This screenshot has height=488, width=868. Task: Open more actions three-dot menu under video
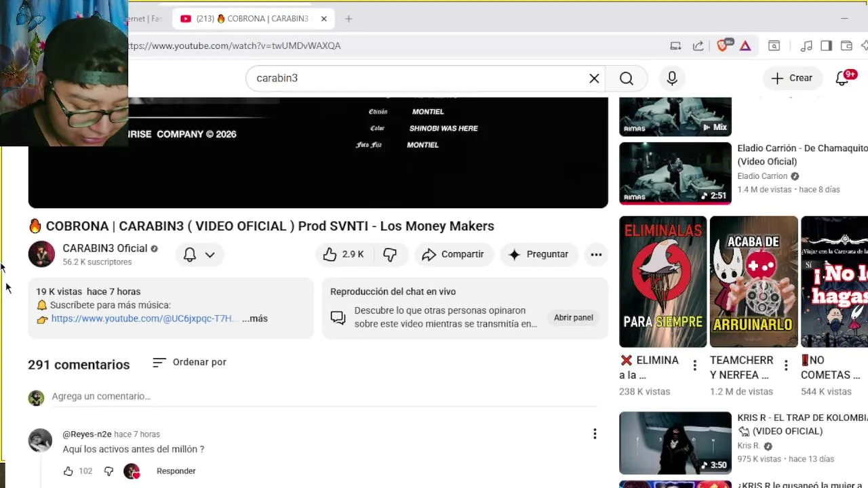coord(596,254)
